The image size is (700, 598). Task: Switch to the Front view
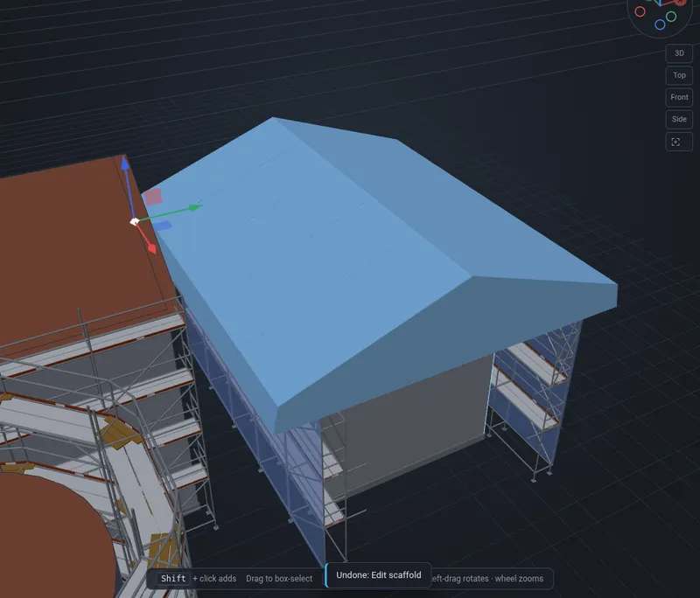point(679,97)
